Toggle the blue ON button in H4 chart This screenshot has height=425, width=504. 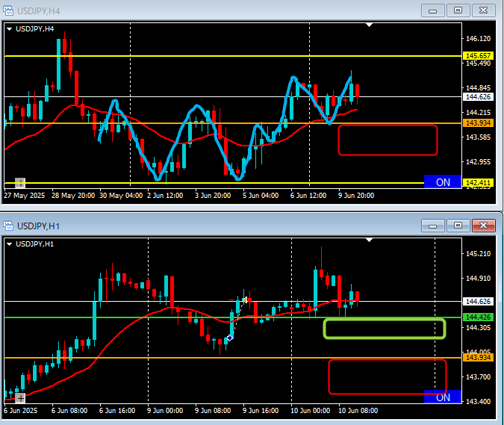443,182
